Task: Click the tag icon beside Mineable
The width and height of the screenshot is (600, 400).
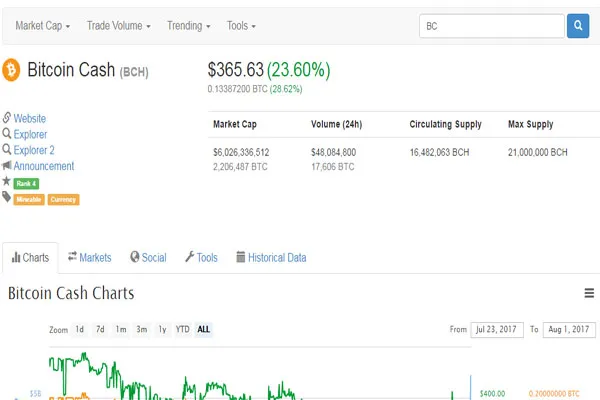Action: (x=7, y=197)
